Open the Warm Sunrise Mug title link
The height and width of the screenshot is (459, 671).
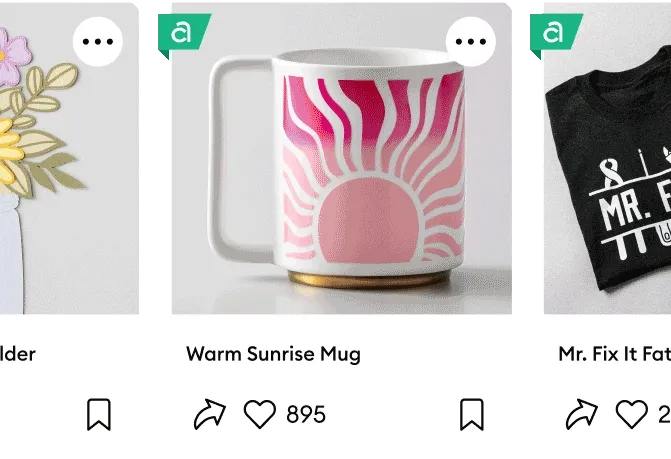point(273,354)
